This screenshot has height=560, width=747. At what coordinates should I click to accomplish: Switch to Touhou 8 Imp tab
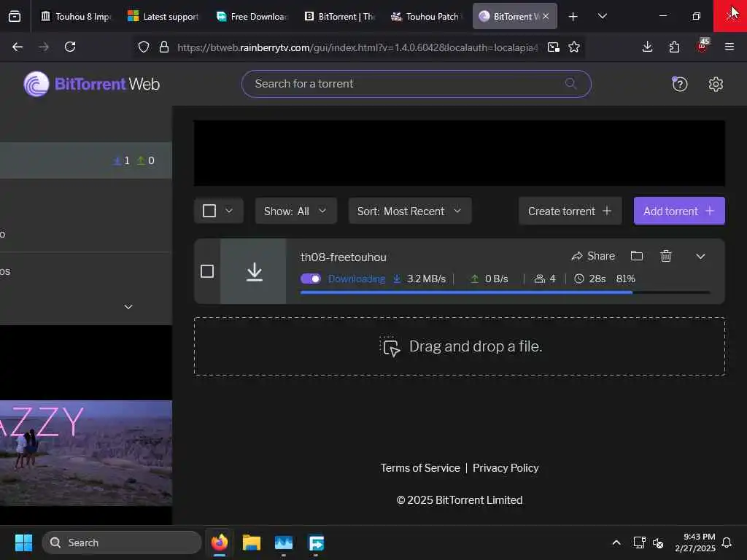(x=76, y=17)
